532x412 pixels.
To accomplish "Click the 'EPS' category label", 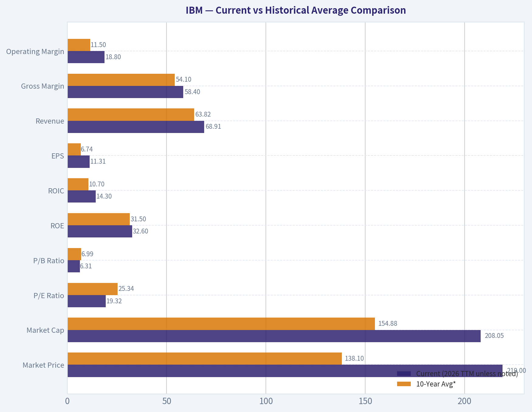I will (58, 156).
